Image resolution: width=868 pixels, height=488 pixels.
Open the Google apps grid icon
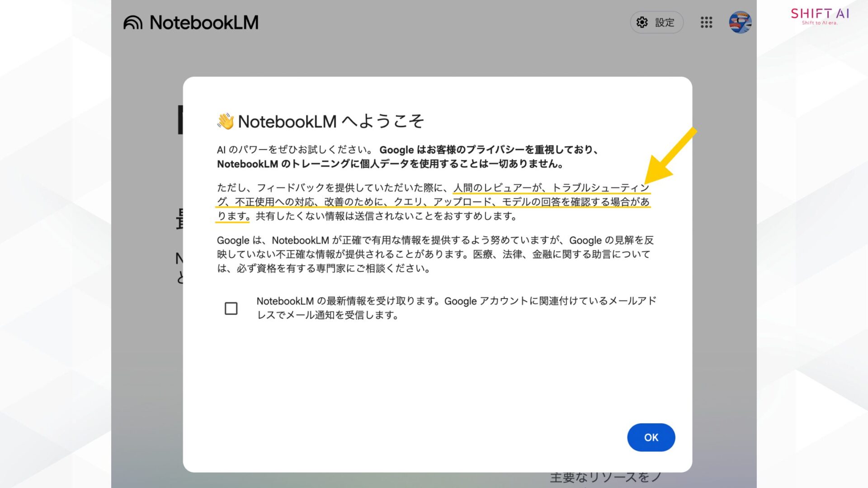(705, 23)
